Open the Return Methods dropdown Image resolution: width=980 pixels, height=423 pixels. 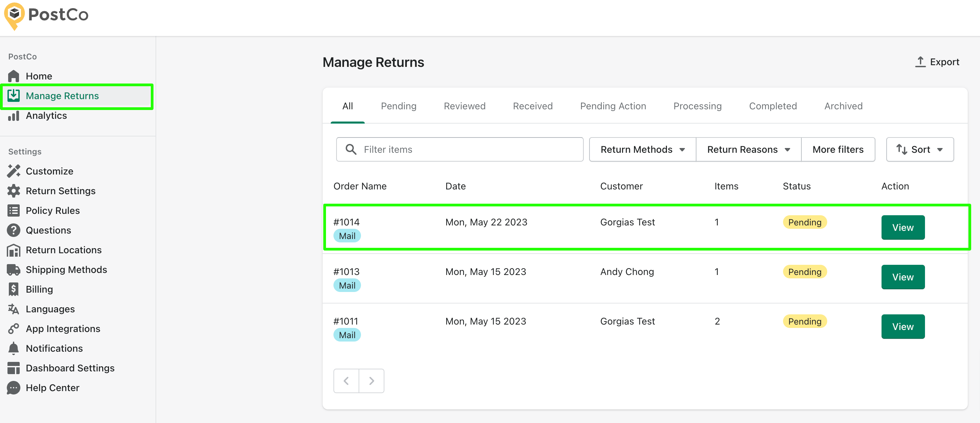(642, 149)
